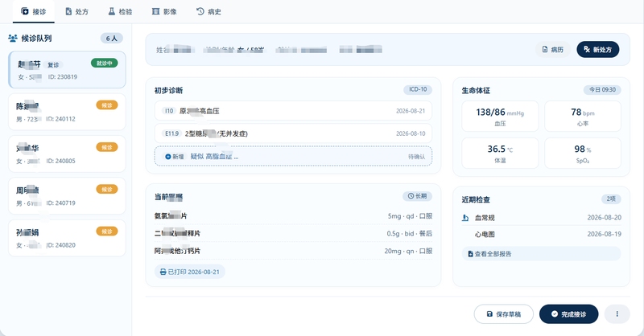Click the 候诊队列 people icon

(x=13, y=39)
